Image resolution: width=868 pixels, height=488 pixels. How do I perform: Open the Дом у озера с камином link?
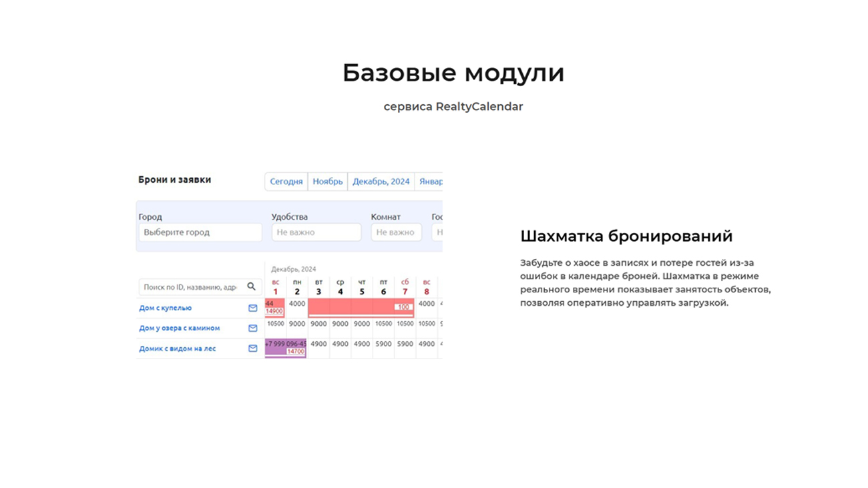(x=179, y=328)
